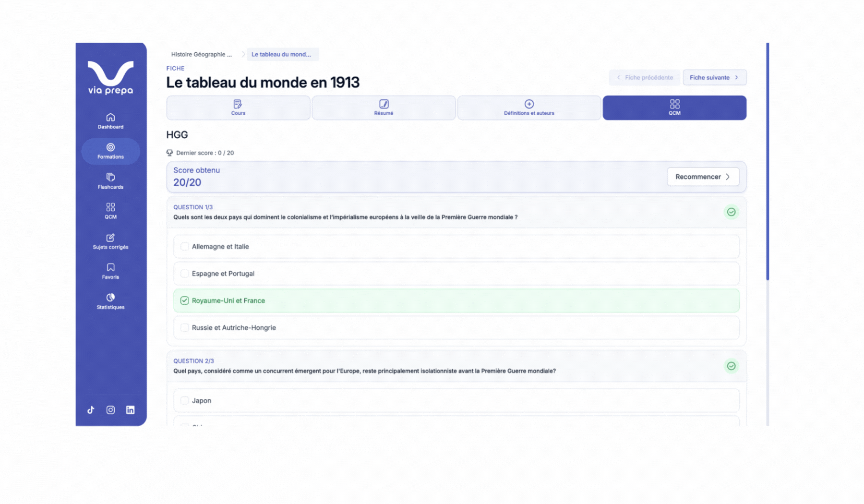The height and width of the screenshot is (504, 864).
Task: Open the LinkedIn social link
Action: [130, 410]
